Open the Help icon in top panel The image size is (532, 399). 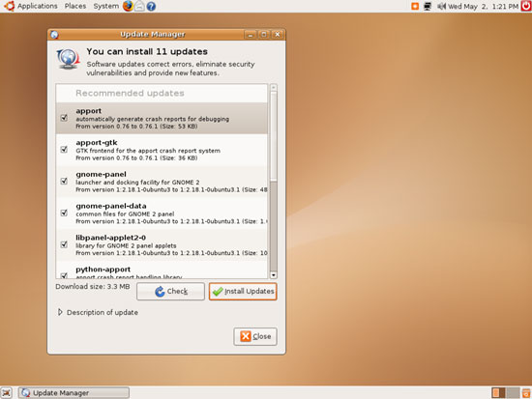(x=151, y=6)
